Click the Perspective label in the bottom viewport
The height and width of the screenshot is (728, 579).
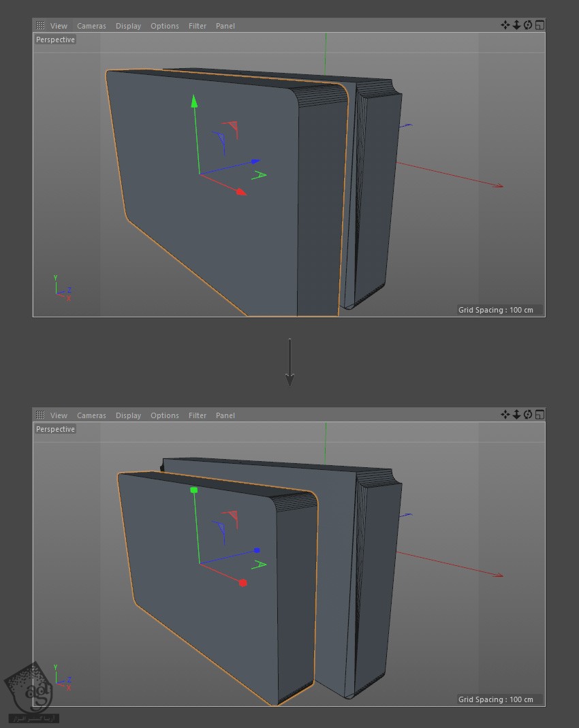55,429
